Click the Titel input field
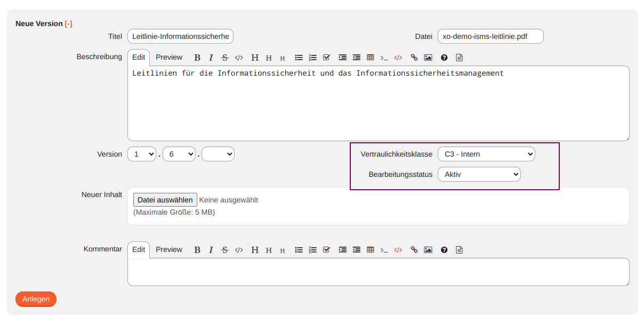644x326 pixels. click(x=180, y=36)
